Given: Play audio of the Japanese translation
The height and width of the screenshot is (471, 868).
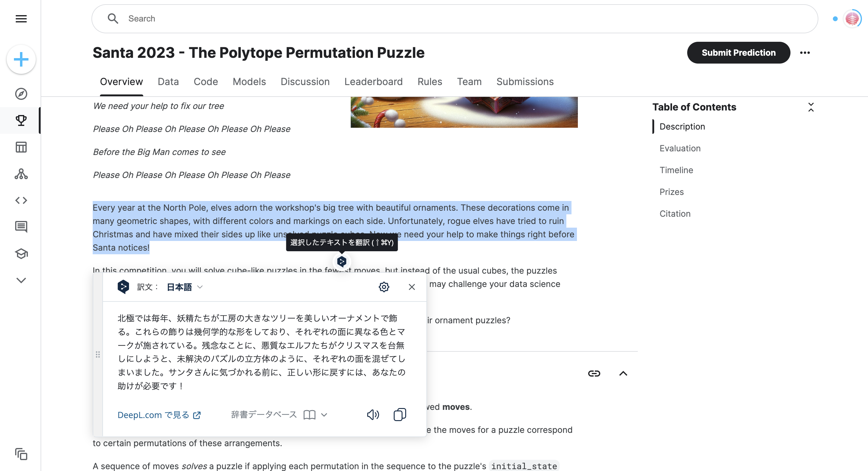Looking at the screenshot, I should (x=373, y=414).
